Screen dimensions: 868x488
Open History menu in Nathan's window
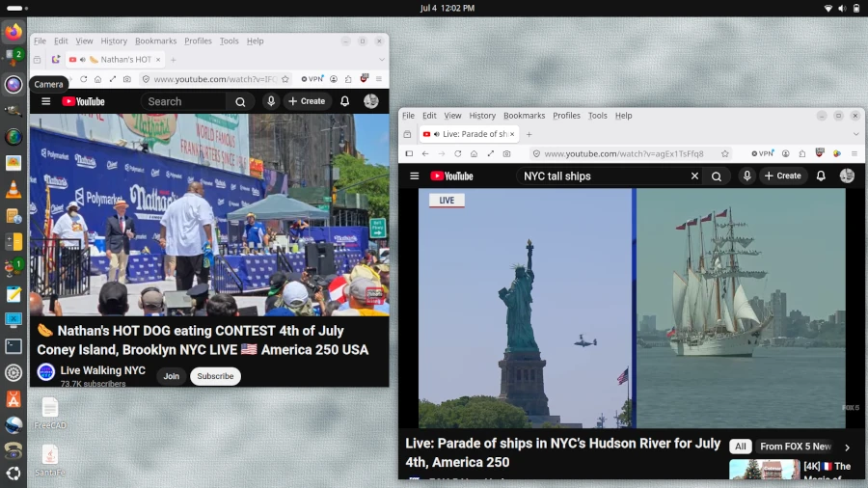[x=114, y=41]
